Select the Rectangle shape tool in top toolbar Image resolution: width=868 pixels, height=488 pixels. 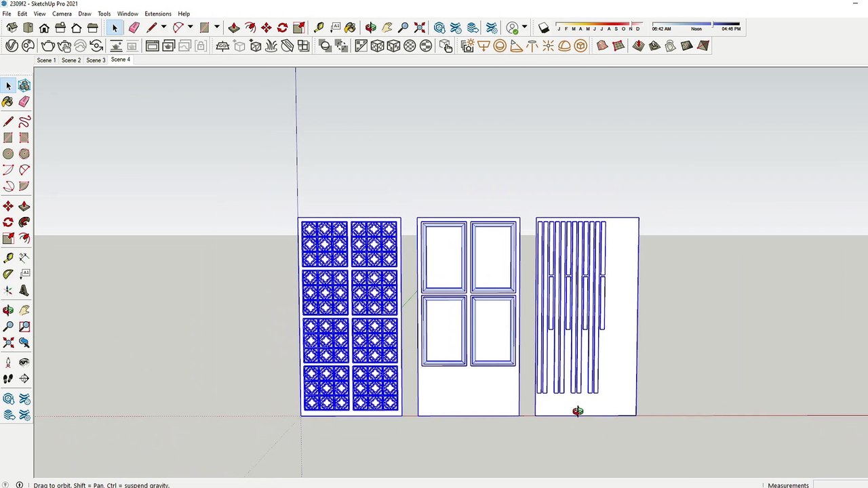[x=204, y=28]
